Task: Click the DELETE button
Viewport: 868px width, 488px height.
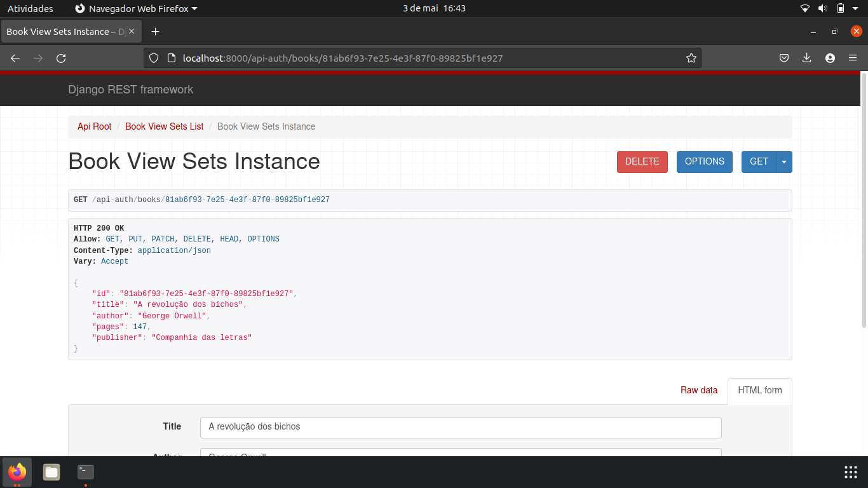Action: coord(642,162)
